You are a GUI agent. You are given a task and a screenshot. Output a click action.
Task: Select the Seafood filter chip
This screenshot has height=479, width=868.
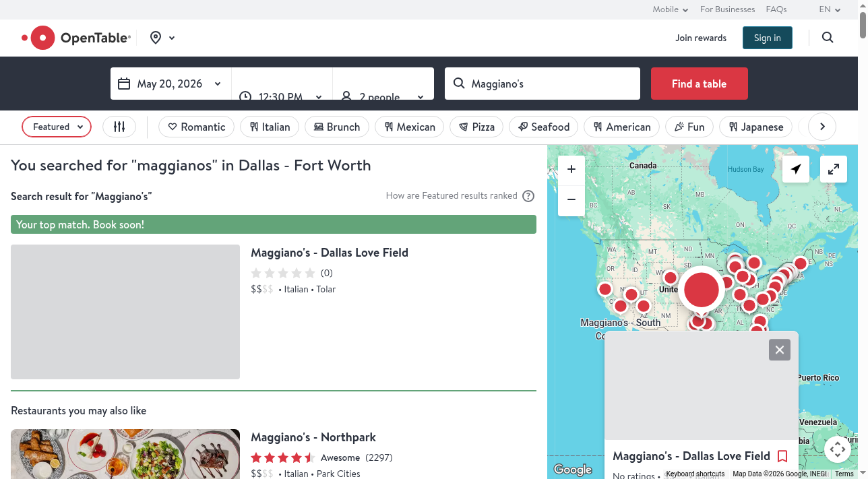coord(544,127)
